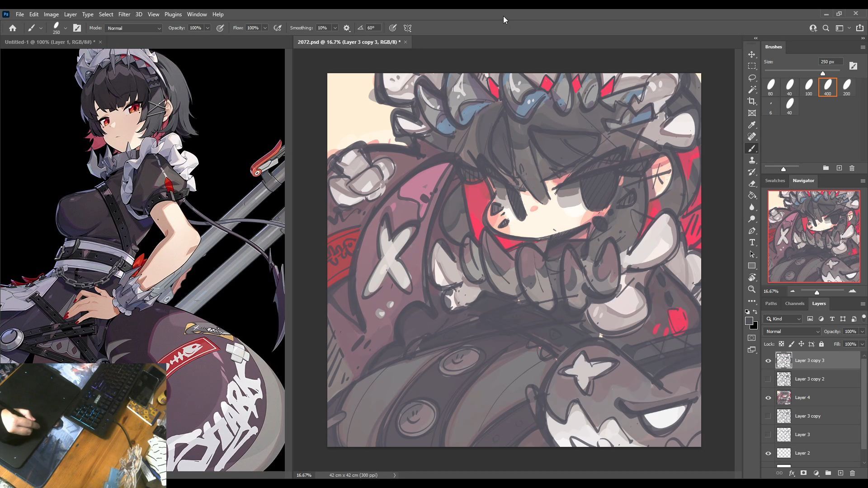Open Smoothing dropdown arrow
This screenshot has width=868, height=488.
335,28
